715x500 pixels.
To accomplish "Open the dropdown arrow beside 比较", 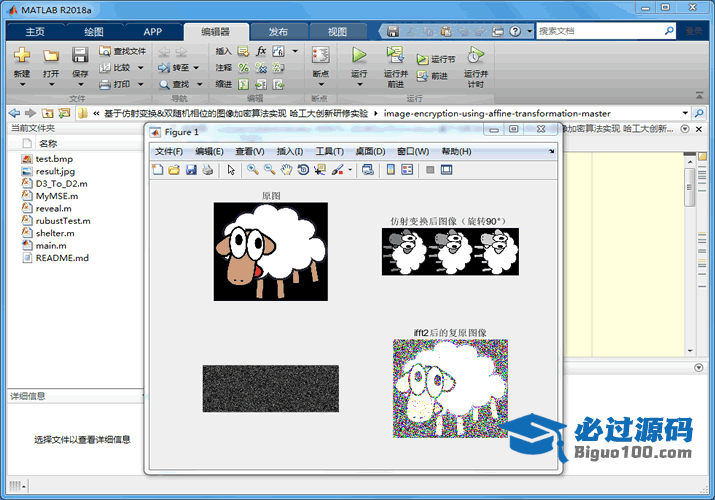I will (x=140, y=68).
